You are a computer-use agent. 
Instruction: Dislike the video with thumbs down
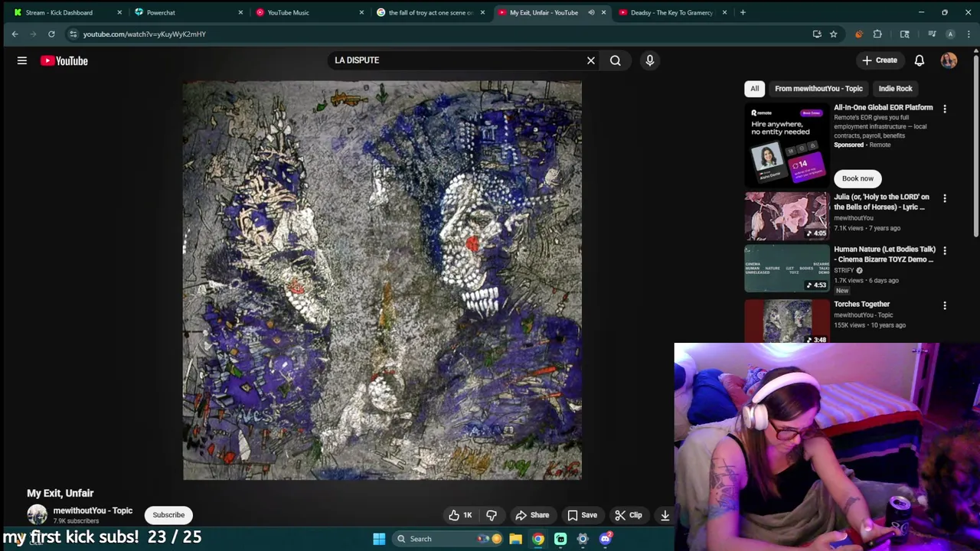[492, 515]
